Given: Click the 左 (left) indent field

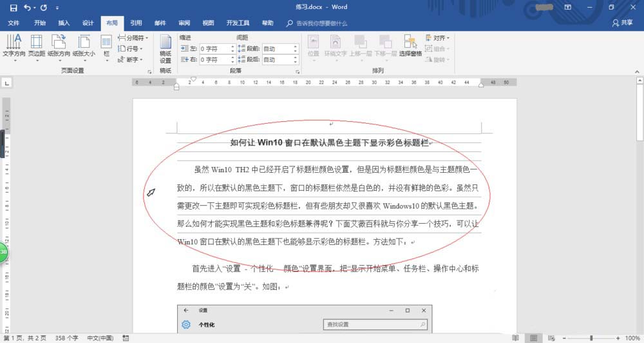Looking at the screenshot, I should tap(215, 48).
